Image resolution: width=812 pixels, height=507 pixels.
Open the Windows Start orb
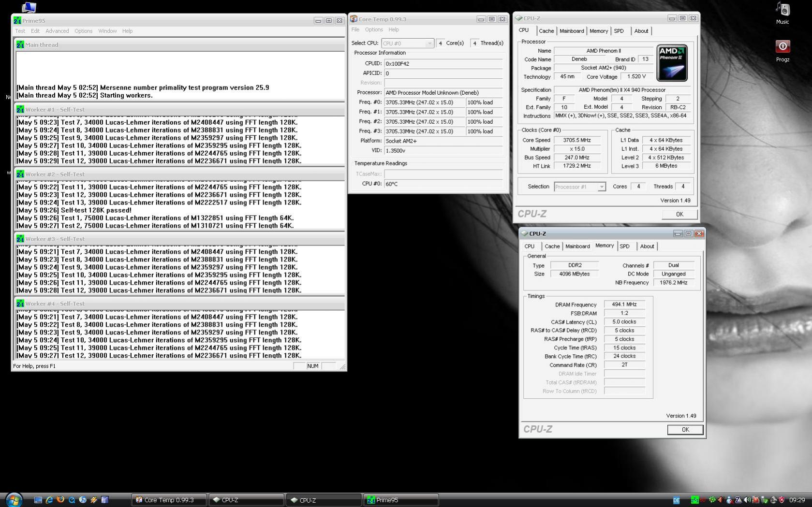click(x=14, y=499)
